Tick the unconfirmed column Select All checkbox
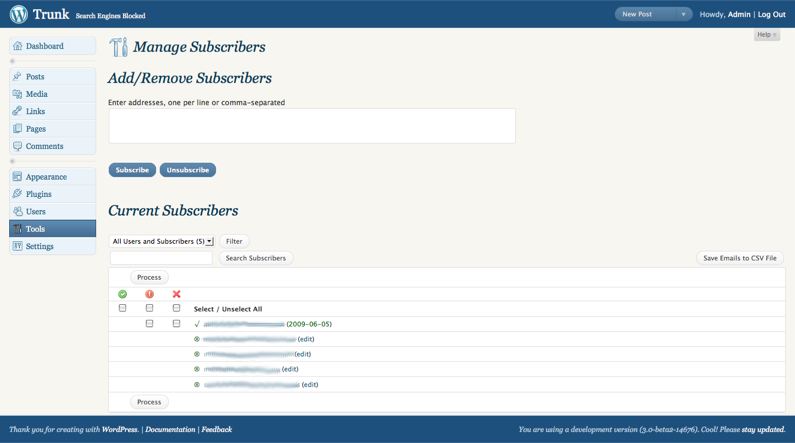795x443 pixels. click(149, 308)
